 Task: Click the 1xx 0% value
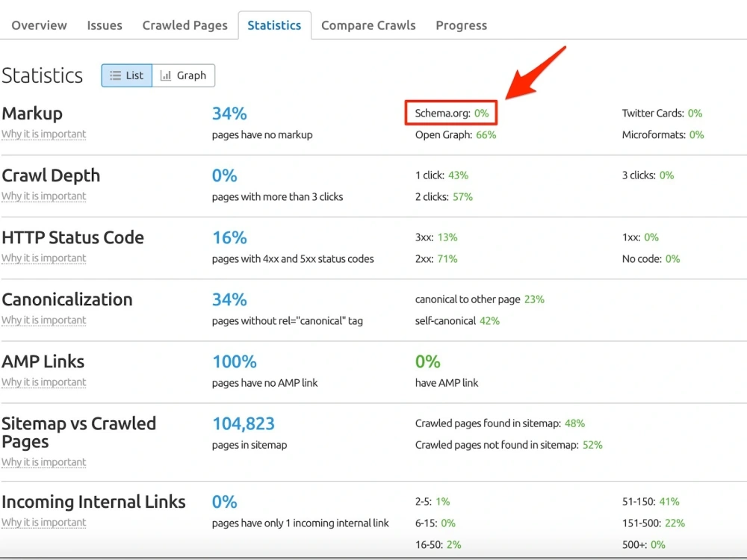point(651,237)
